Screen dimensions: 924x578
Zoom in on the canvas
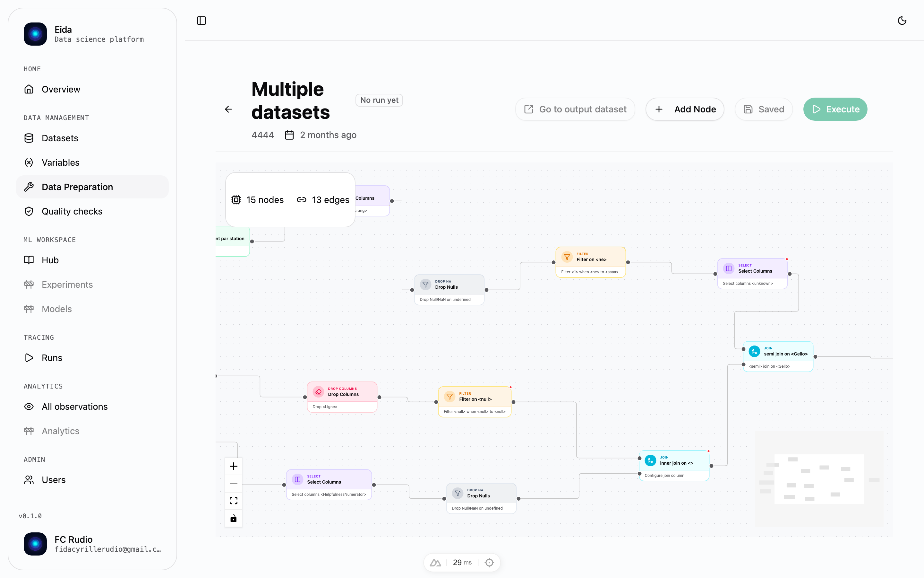233,466
